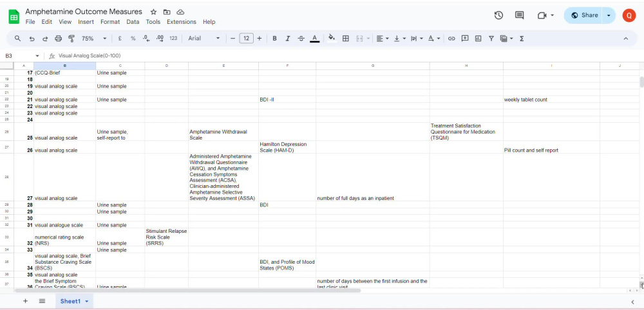644x310 pixels.
Task: Click the Share button
Action: [x=585, y=15]
